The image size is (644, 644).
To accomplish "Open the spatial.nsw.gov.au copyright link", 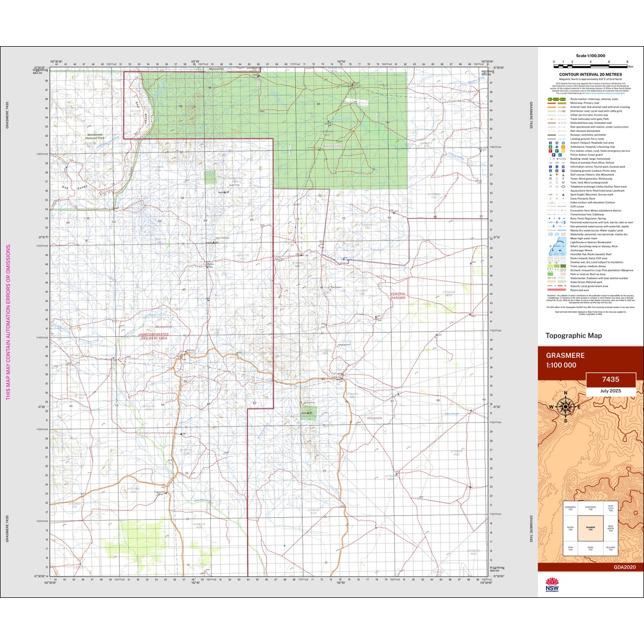I will point(605,93).
